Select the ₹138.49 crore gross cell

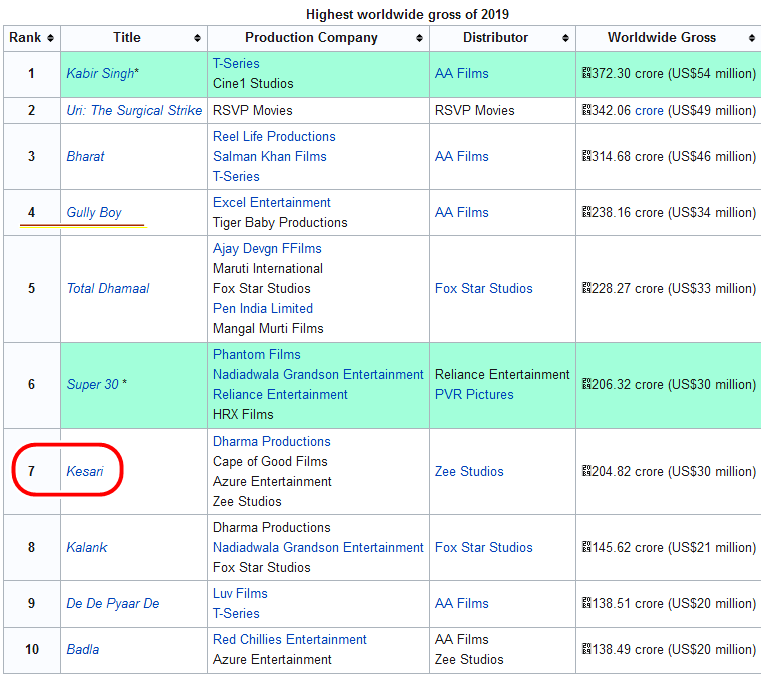coord(668,649)
